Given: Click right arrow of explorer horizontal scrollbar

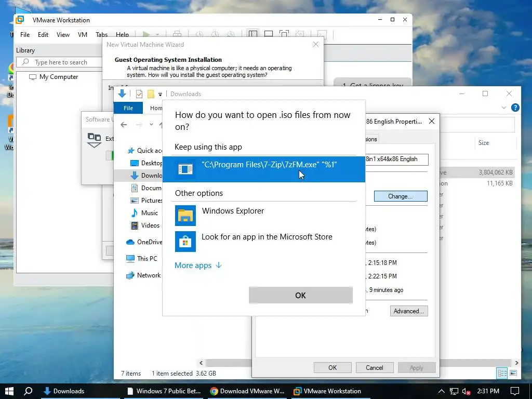Looking at the screenshot, I should [x=516, y=363].
